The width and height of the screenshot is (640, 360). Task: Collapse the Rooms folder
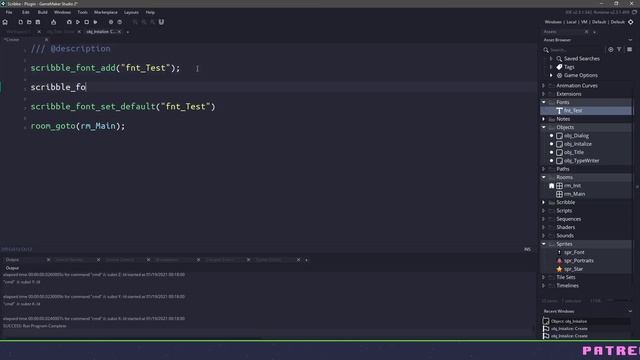pos(544,177)
